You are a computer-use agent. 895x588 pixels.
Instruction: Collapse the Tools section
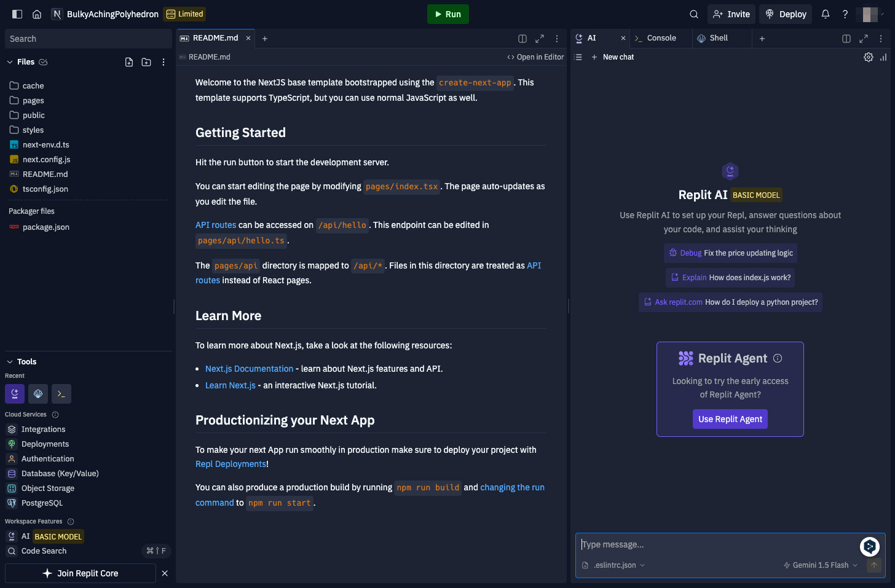10,362
